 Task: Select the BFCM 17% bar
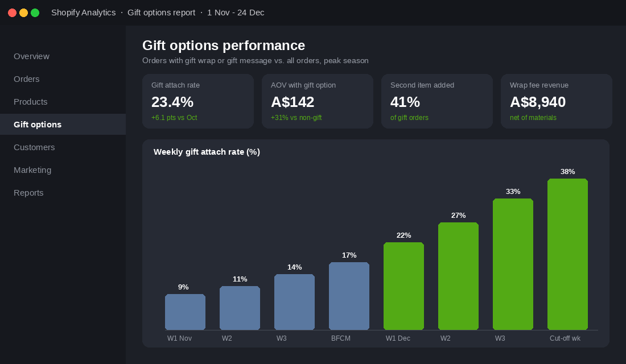[349, 296]
